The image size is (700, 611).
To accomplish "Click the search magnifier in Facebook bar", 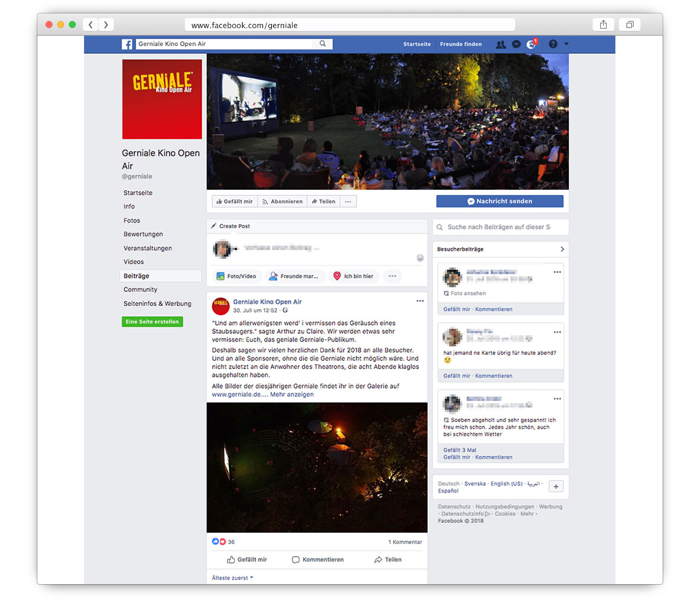I will 323,44.
